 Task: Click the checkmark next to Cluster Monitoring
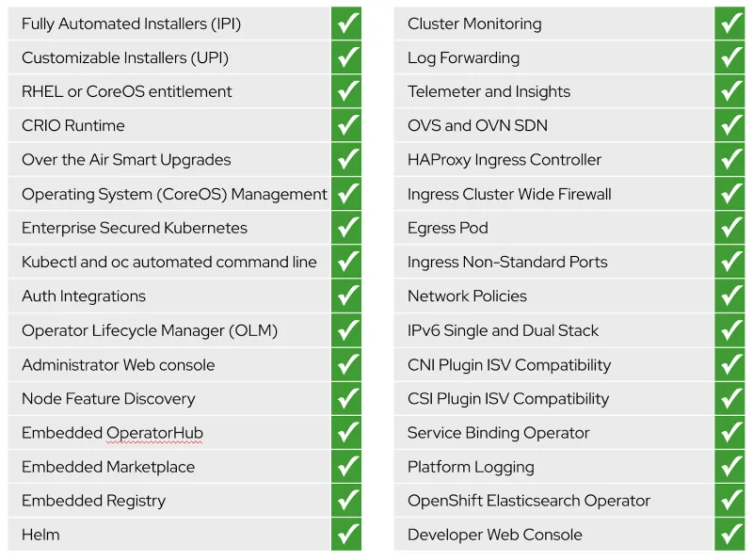tap(729, 24)
